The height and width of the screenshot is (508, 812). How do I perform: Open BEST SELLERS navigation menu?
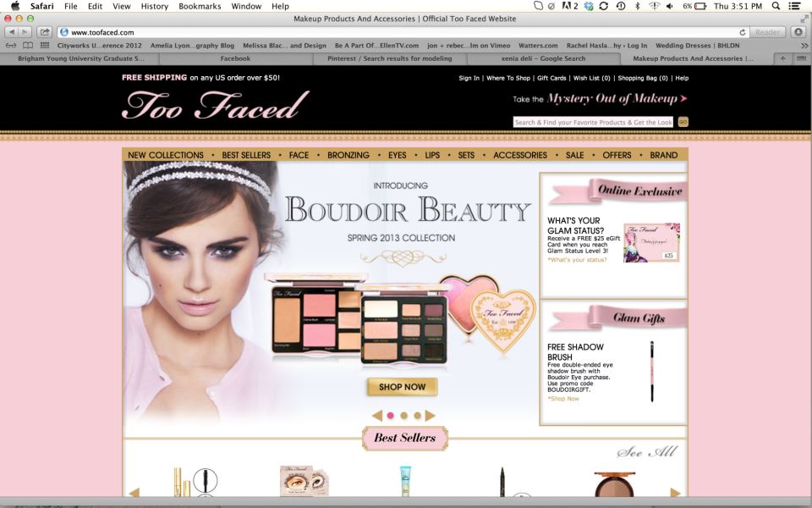tap(246, 155)
